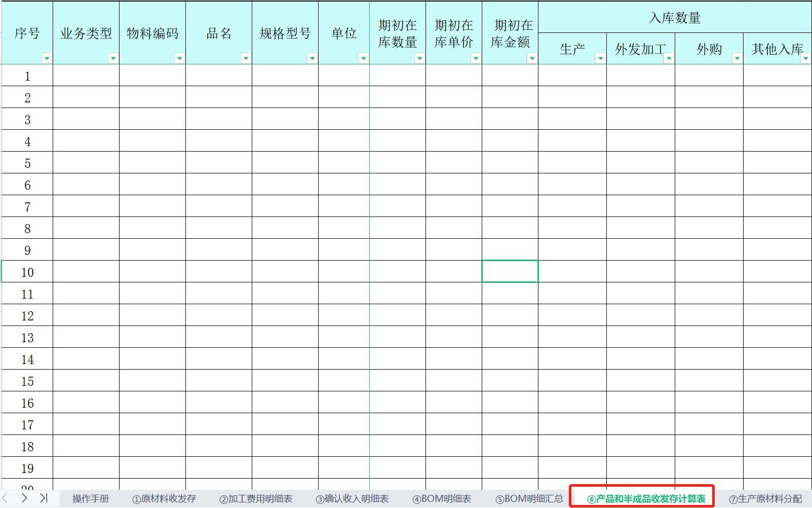The width and height of the screenshot is (812, 508).
Task: Select the row 10 header
Action: (27, 272)
